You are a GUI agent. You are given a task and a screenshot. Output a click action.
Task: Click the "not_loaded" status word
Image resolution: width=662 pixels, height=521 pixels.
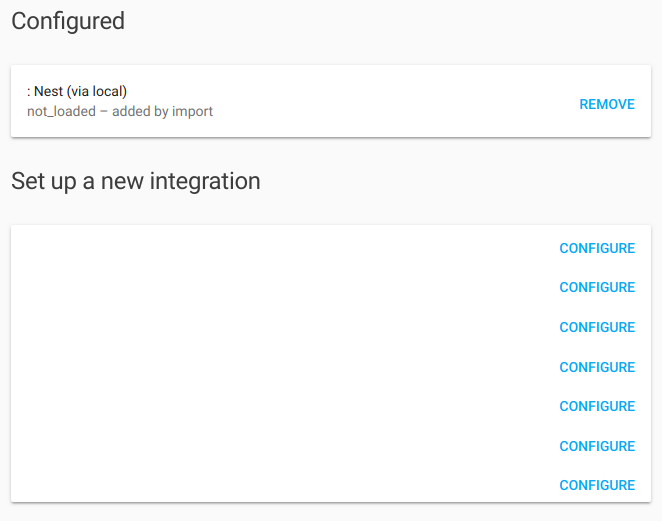61,111
